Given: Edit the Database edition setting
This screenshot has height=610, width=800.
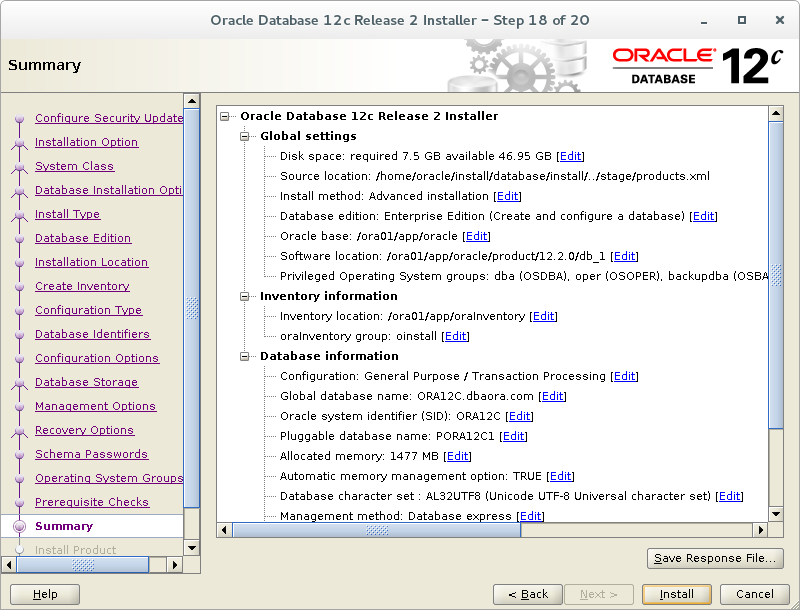Looking at the screenshot, I should click(x=704, y=216).
